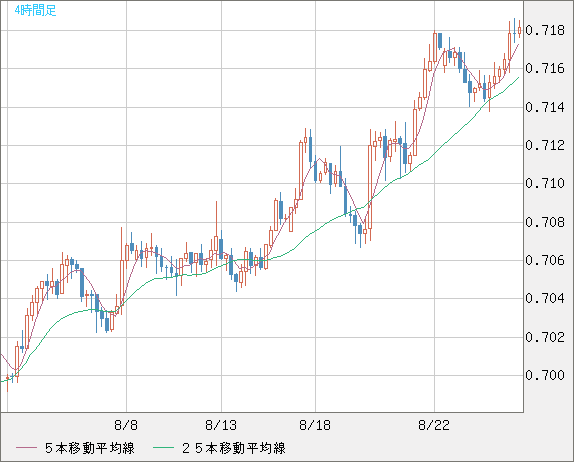Screen dimensions: 574x462
Task: Select the 0.718 price axis label
Action: point(545,30)
